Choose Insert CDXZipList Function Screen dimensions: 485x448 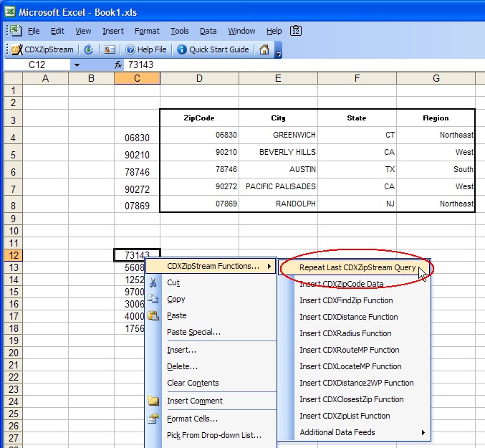pyautogui.click(x=354, y=416)
